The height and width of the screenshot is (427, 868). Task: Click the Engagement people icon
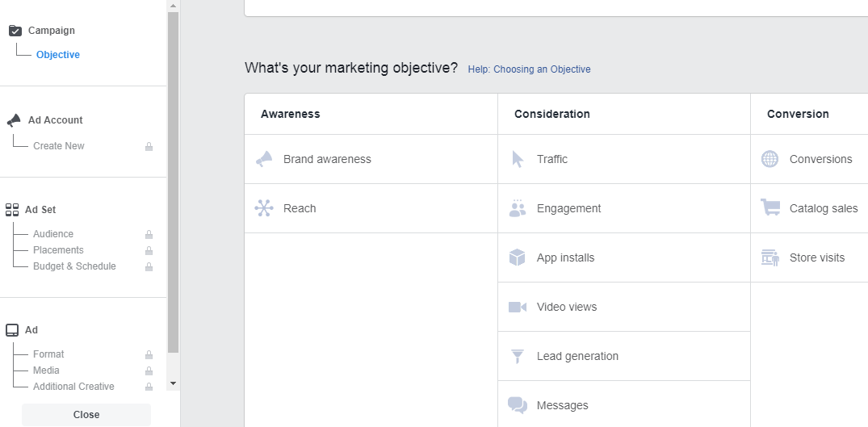click(x=518, y=208)
